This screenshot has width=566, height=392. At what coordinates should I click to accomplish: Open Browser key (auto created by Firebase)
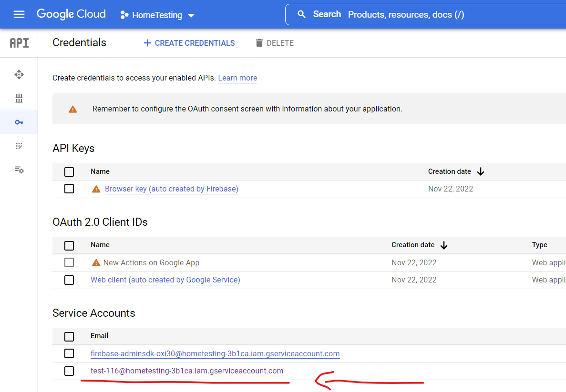pyautogui.click(x=172, y=189)
